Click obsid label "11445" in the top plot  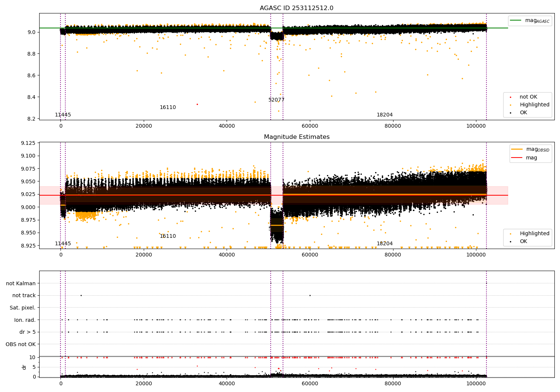click(x=63, y=115)
